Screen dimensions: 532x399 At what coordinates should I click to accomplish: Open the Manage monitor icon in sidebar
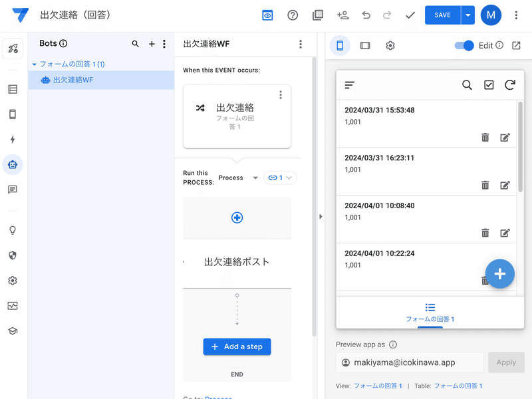pyautogui.click(x=13, y=306)
